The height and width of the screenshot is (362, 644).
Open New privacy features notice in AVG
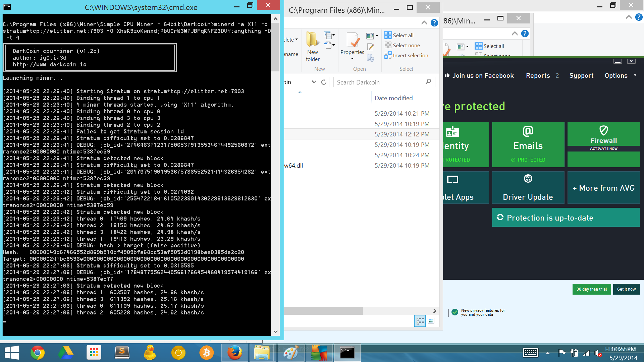[478, 312]
